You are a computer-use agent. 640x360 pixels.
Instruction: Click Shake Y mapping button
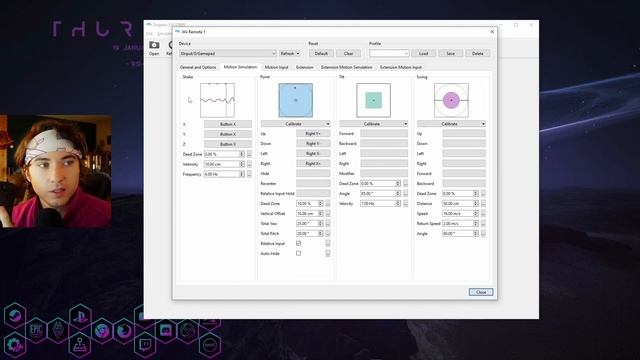[228, 134]
